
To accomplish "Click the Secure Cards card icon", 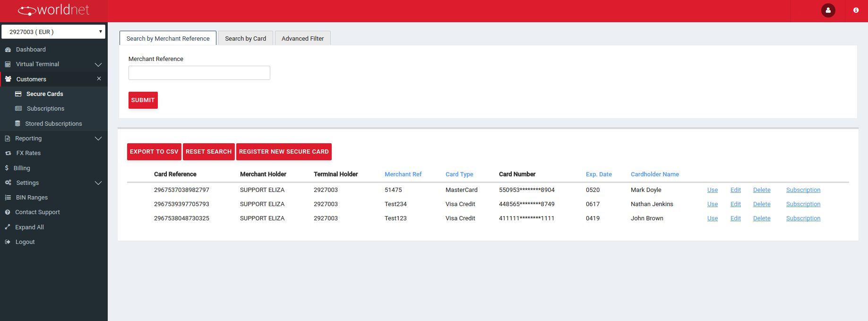I will pos(18,94).
